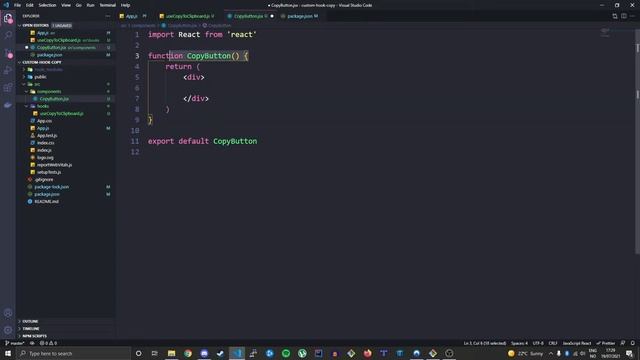Open the Edit menu
640x360 pixels.
click(x=30, y=5)
